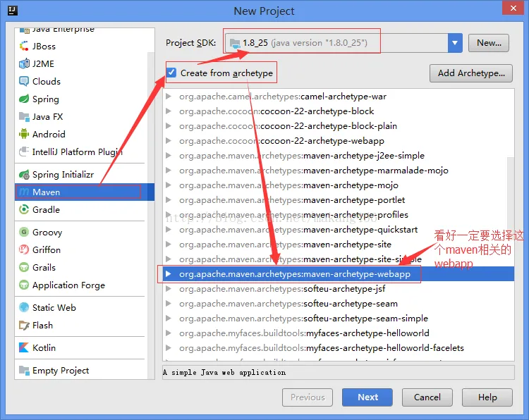529x420 pixels.
Task: Click the Previous button
Action: [x=308, y=397]
